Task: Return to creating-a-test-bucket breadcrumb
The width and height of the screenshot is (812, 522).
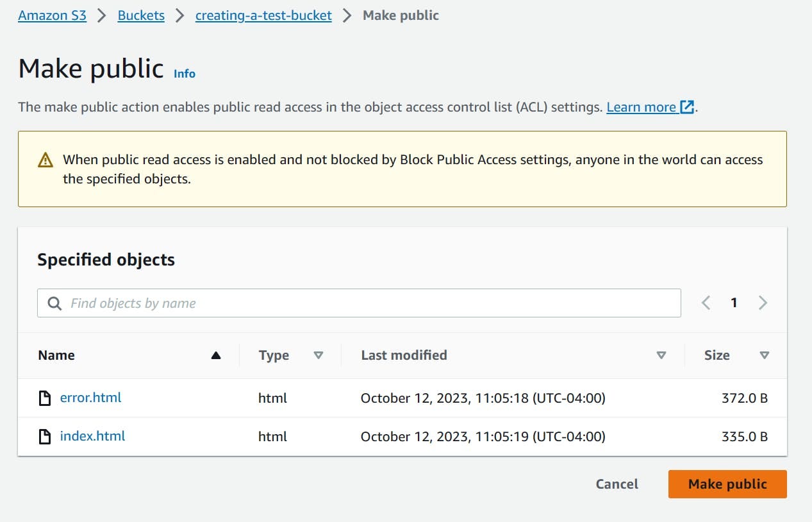Action: (x=263, y=15)
